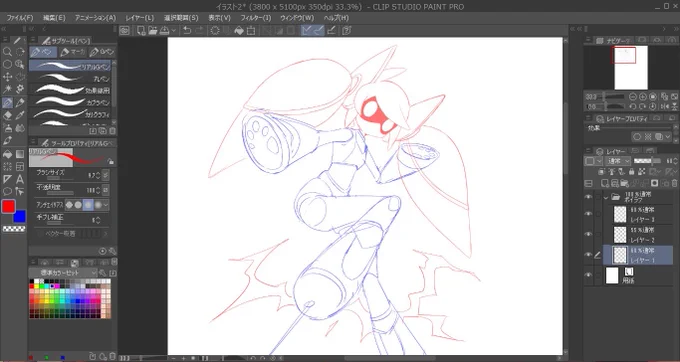Select the Eyedropper tool
Screen dimensions: 680x362
click(x=20, y=115)
